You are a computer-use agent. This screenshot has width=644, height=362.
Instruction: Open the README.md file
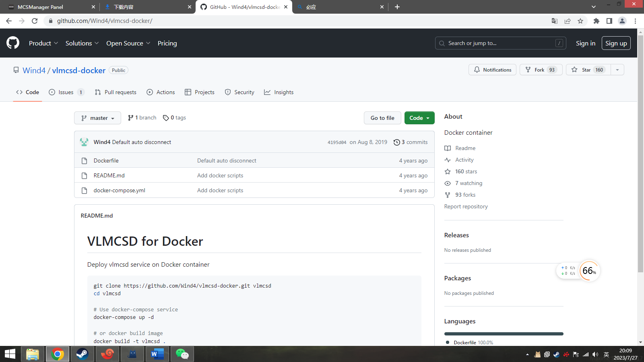tap(109, 176)
